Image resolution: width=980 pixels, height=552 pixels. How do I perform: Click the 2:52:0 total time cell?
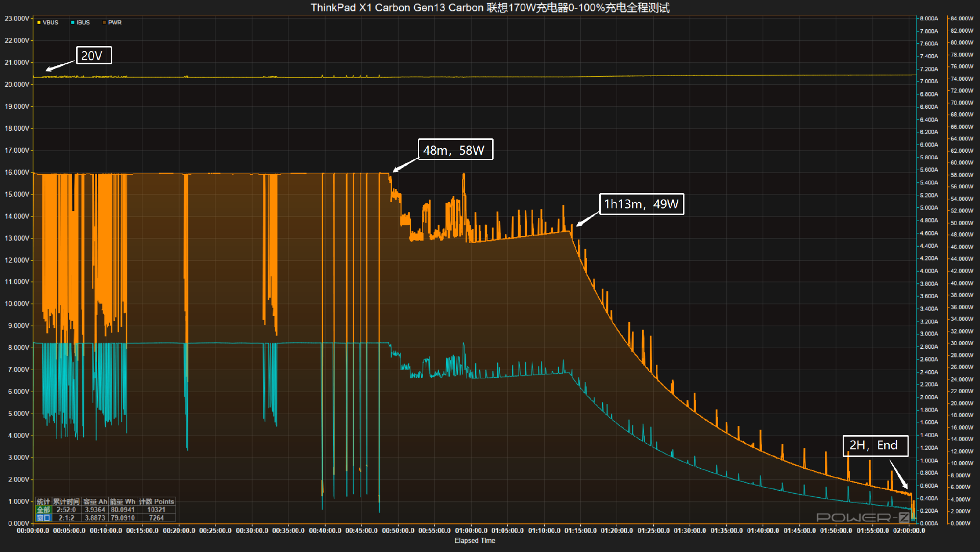tap(66, 510)
